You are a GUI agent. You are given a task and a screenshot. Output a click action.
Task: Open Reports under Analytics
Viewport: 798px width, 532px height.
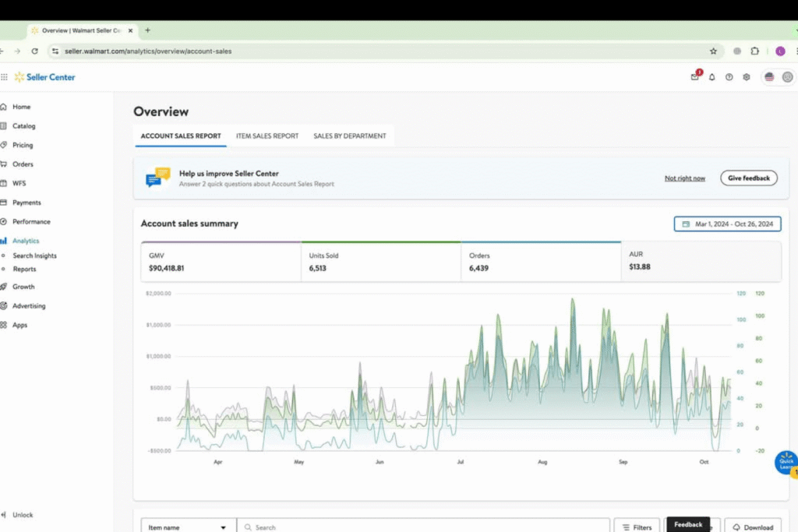[24, 269]
